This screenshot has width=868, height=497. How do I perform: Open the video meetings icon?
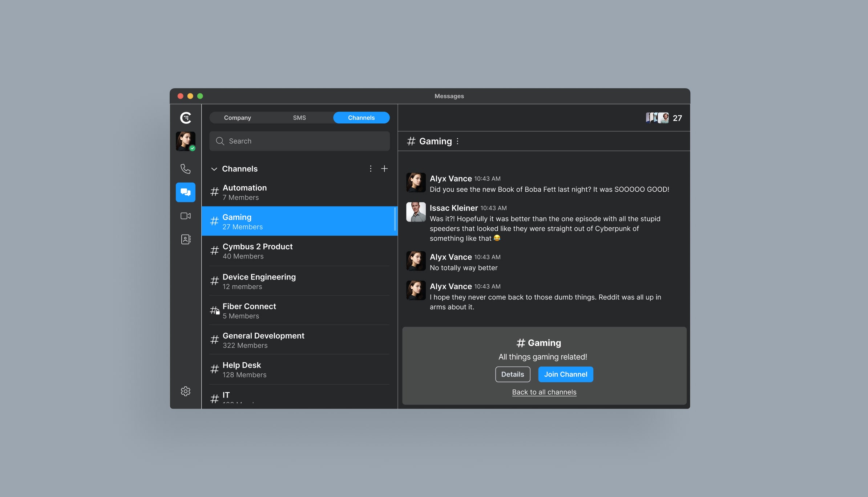[186, 216]
